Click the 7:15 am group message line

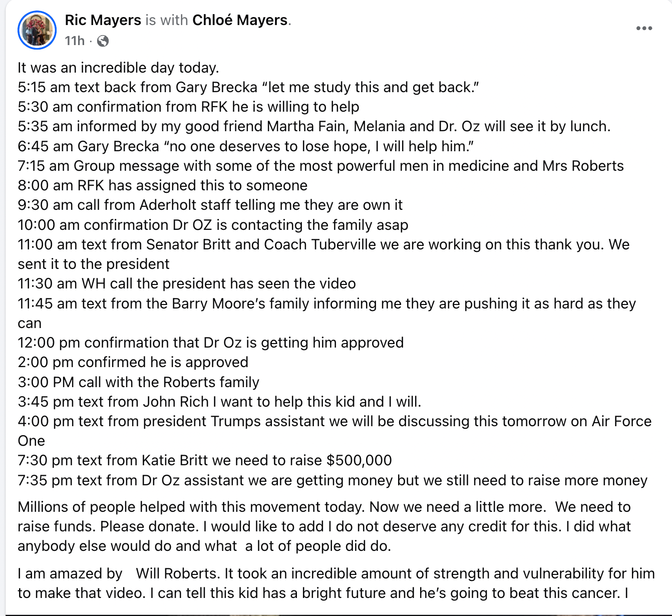pyautogui.click(x=320, y=166)
